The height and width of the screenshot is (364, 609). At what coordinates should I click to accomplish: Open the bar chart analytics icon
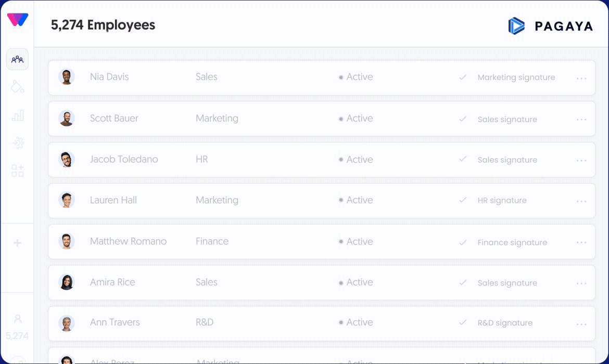pyautogui.click(x=17, y=115)
